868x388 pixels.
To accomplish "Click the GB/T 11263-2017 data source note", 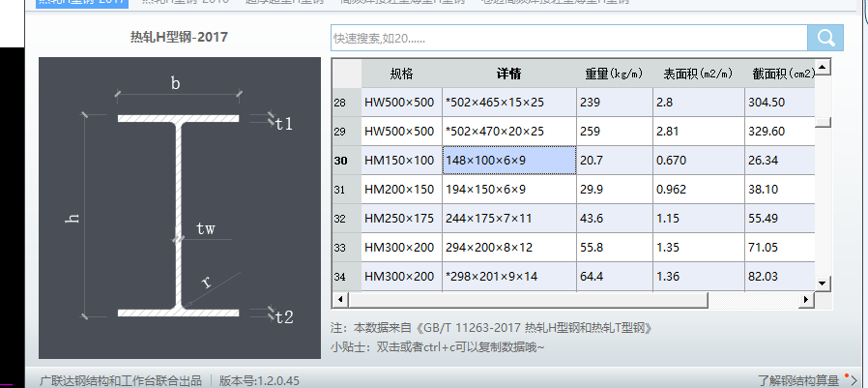I will coord(491,328).
